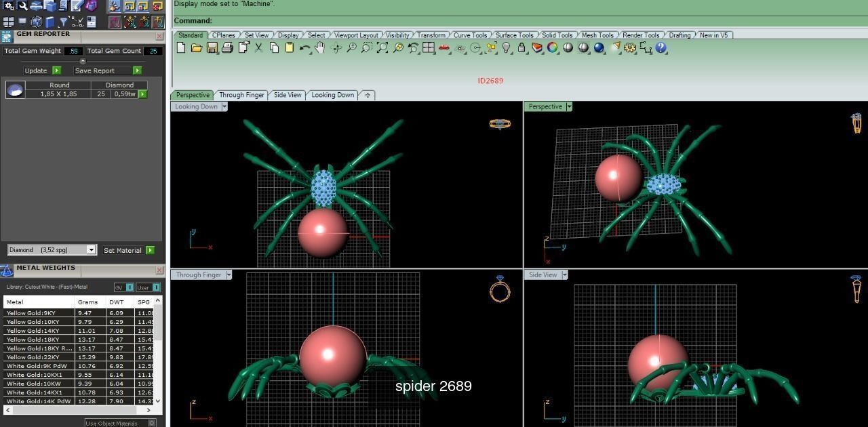Cut selection with the scissors icon
Image resolution: width=868 pixels, height=427 pixels.
click(x=258, y=47)
